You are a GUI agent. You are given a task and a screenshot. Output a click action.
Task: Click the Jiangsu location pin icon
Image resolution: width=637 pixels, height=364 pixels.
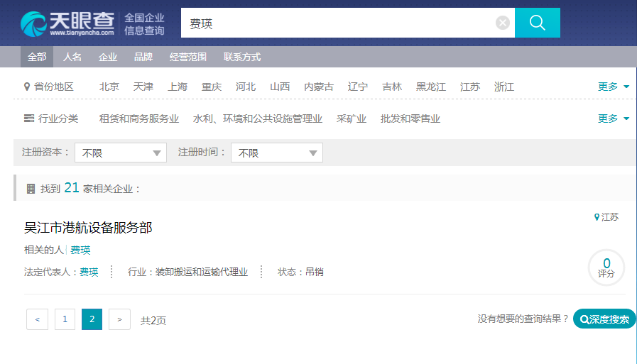pyautogui.click(x=597, y=217)
